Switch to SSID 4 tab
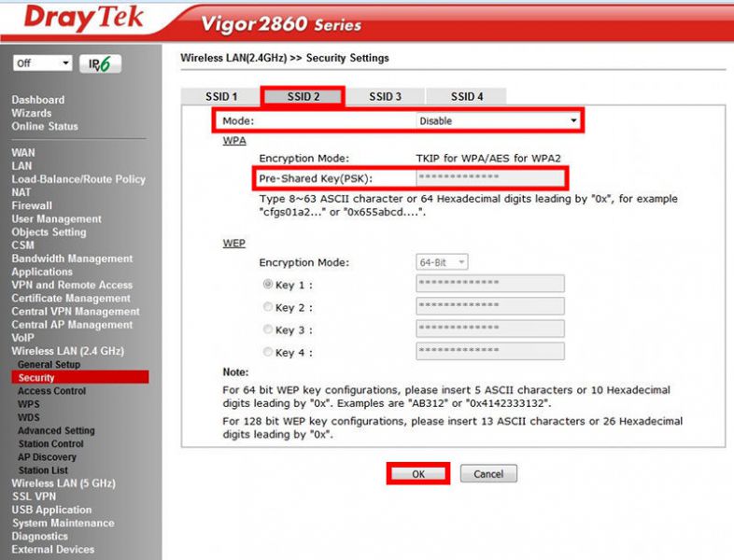Screen dimensions: 734x560 466,96
